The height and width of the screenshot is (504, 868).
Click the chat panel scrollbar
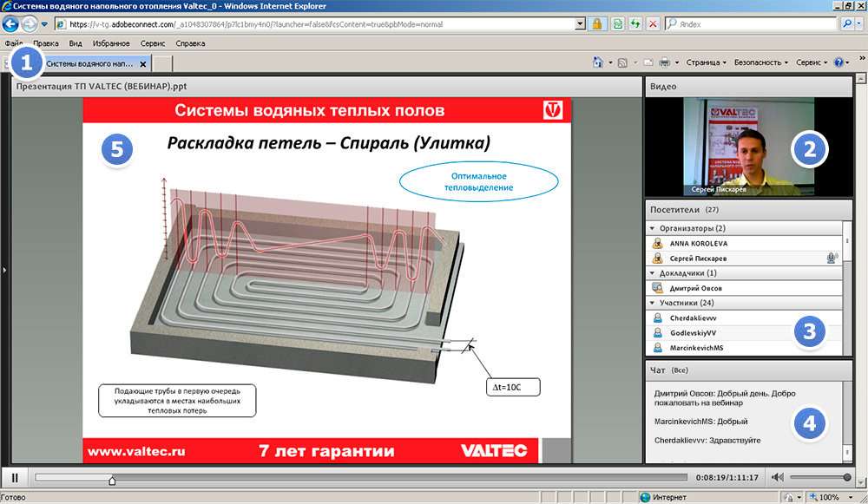(847, 421)
